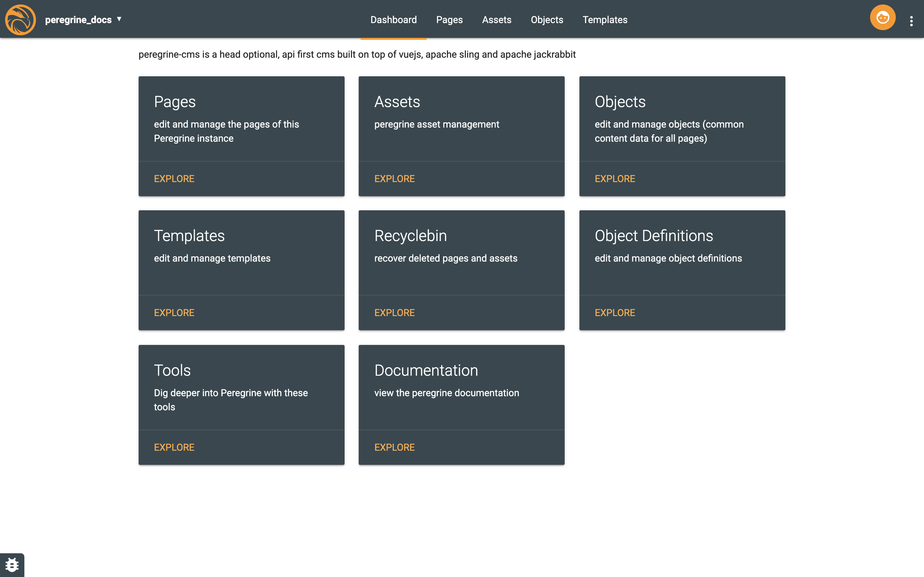Screen dimensions: 924x577
Task: Expand the peregrine_docs tenant dropdown arrow
Action: pyautogui.click(x=119, y=19)
